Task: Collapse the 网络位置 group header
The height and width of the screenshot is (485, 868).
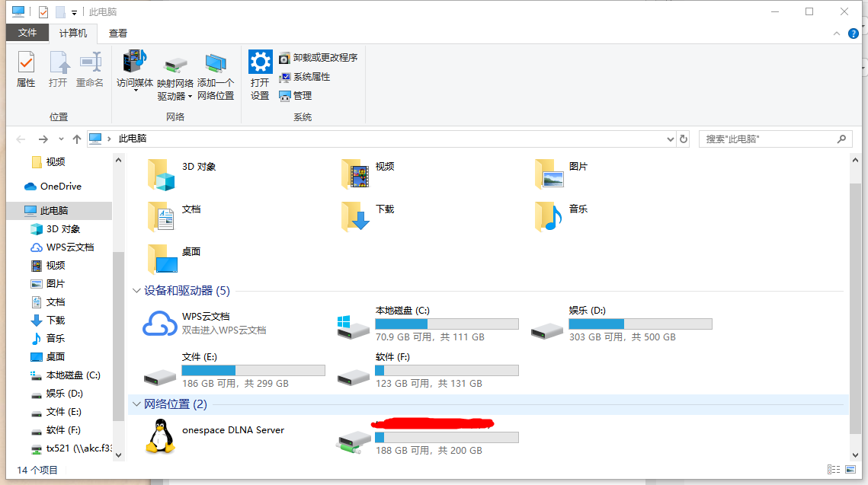Action: [x=136, y=404]
